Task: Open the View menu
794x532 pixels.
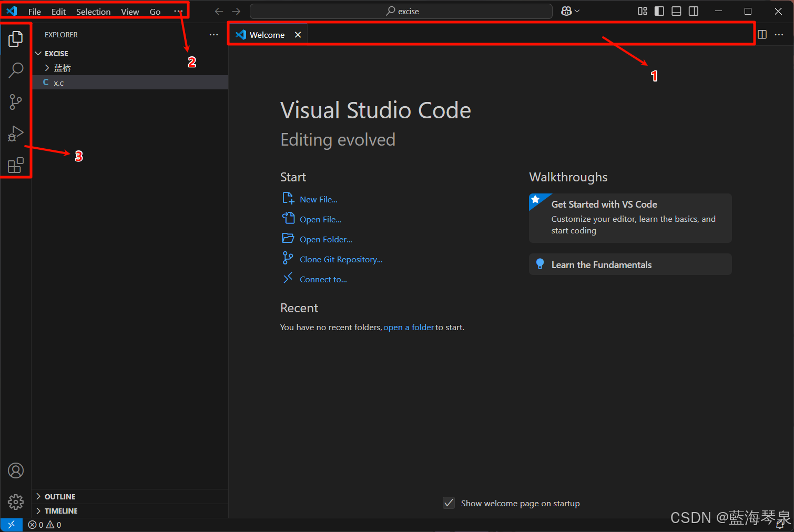Action: 130,12
